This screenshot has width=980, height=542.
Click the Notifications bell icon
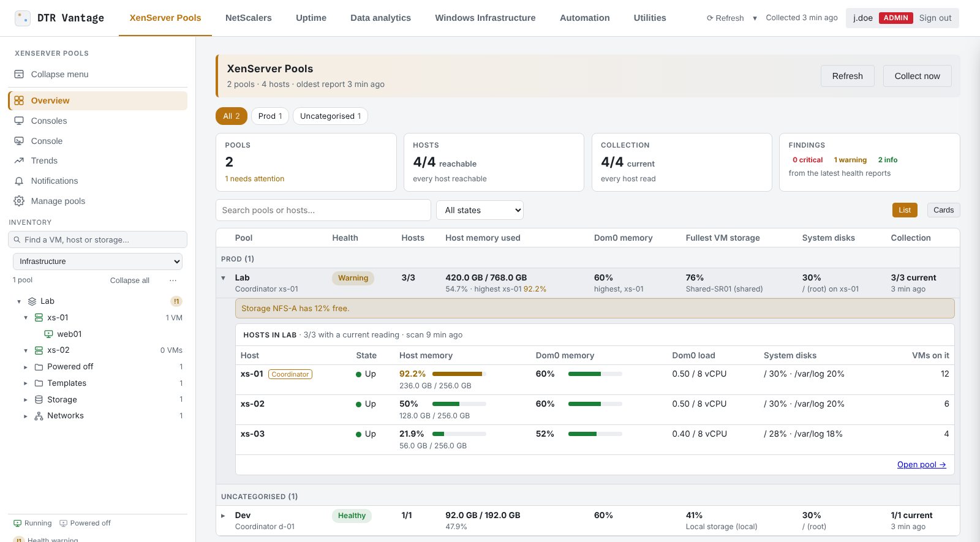click(19, 181)
